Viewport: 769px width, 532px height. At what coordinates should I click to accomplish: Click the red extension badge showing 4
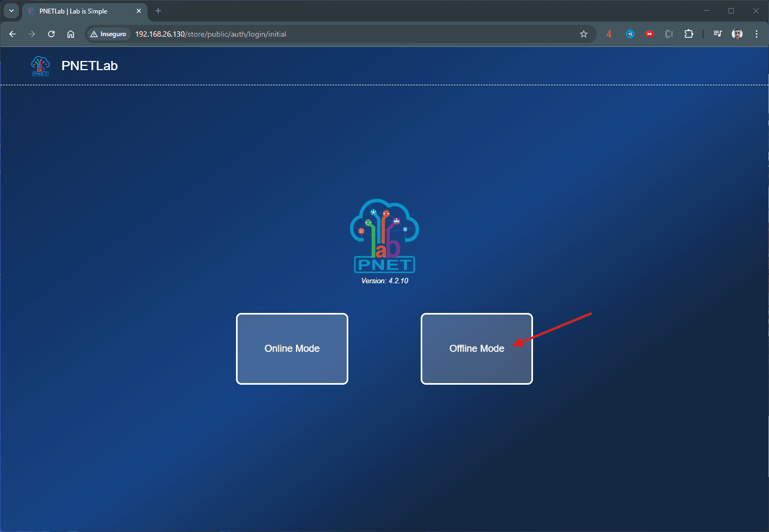609,33
